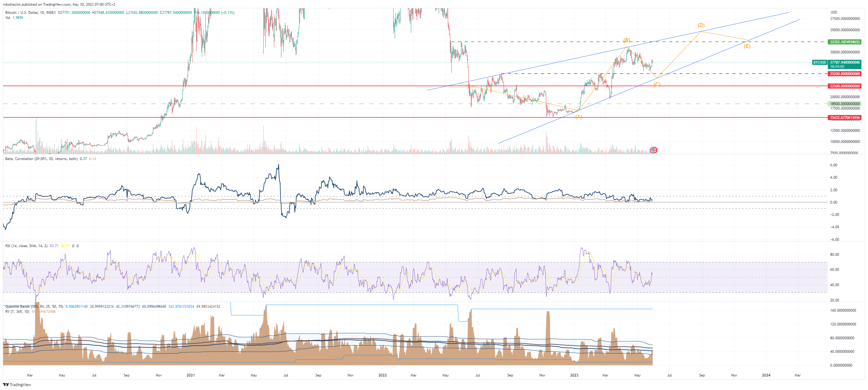
Task: Click the (A) Elliott wave label
Action: click(x=579, y=117)
